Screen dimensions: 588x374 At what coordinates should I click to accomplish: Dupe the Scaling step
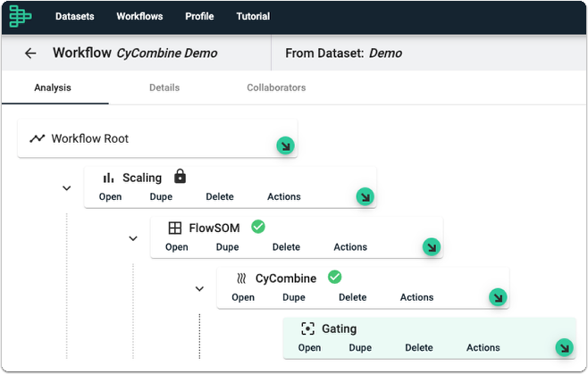pos(161,196)
